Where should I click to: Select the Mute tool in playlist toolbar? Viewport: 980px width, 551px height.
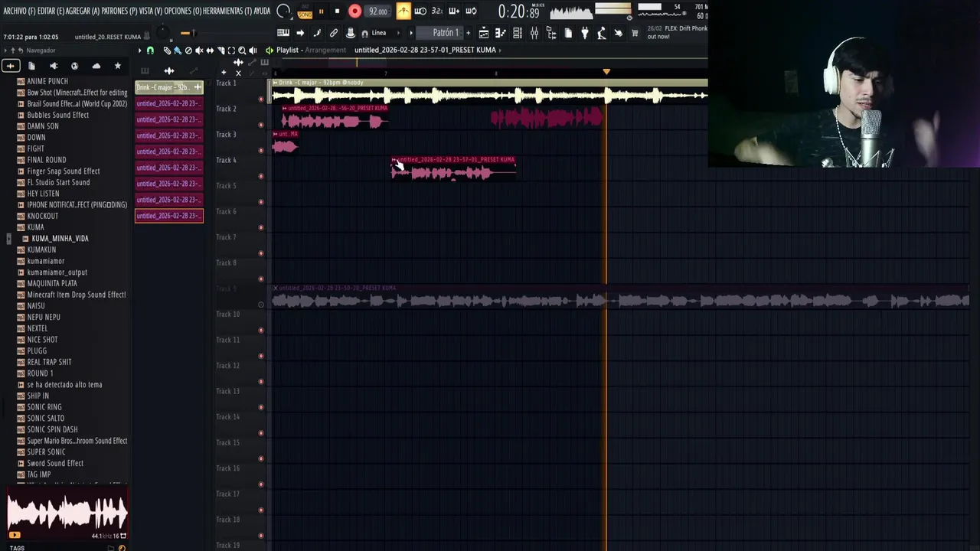point(199,51)
